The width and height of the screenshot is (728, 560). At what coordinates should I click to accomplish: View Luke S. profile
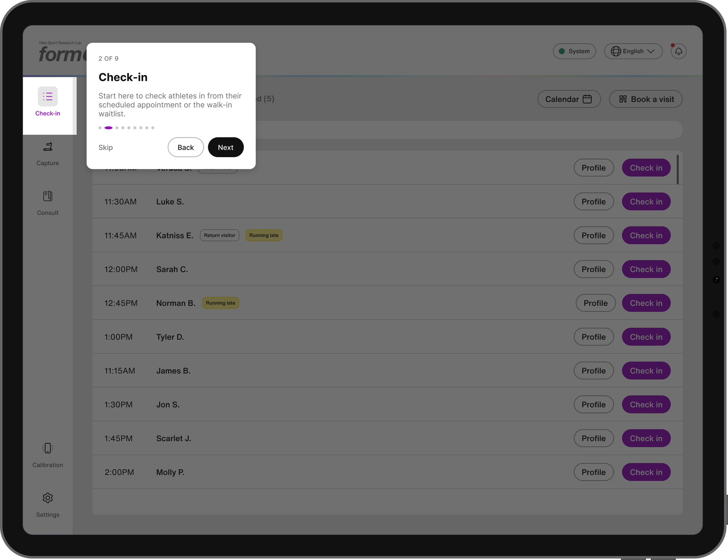click(593, 201)
